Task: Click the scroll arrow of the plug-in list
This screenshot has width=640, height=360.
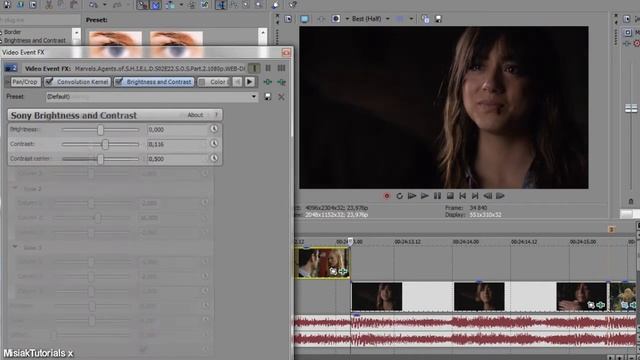Action: pos(76,32)
